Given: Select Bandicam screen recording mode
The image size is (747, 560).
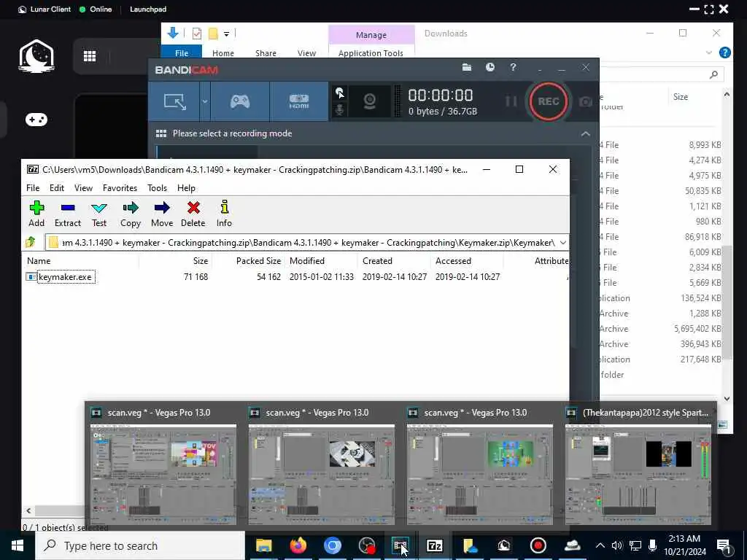Looking at the screenshot, I should [x=175, y=101].
